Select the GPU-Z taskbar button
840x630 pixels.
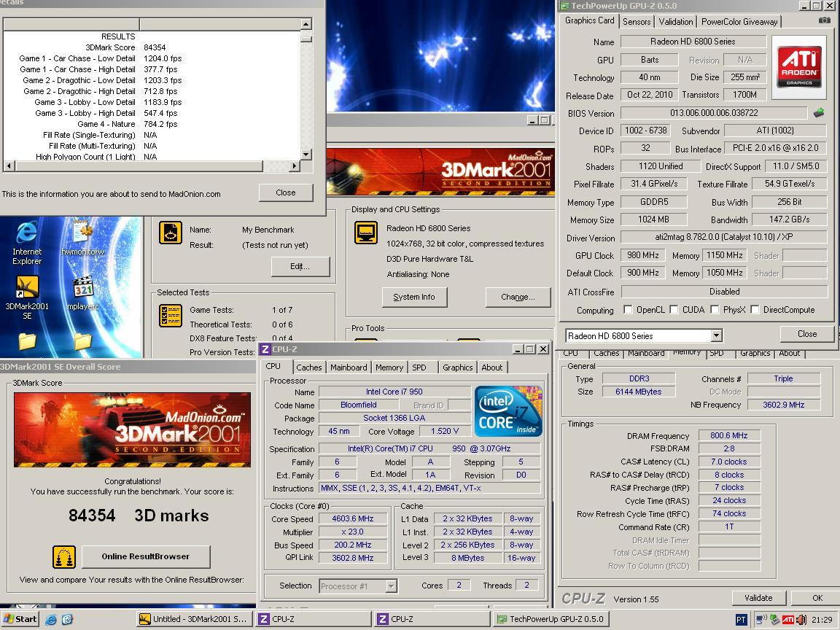pos(552,619)
